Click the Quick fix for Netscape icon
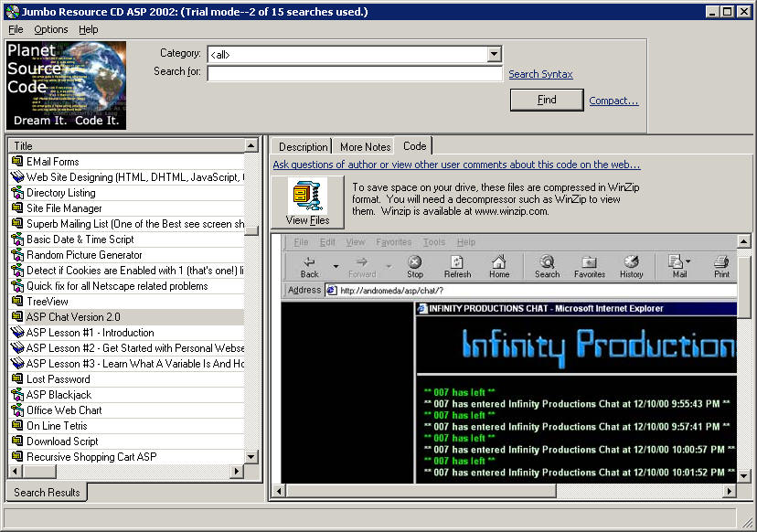 (17, 285)
